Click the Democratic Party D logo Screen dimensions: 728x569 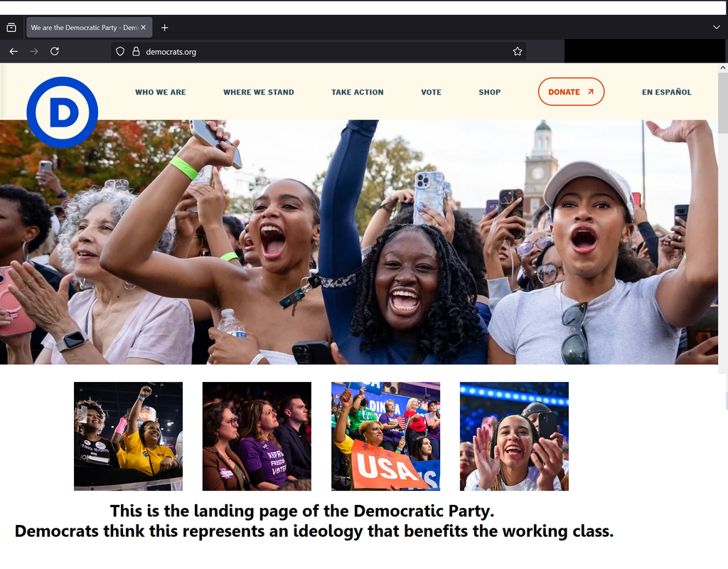point(63,112)
